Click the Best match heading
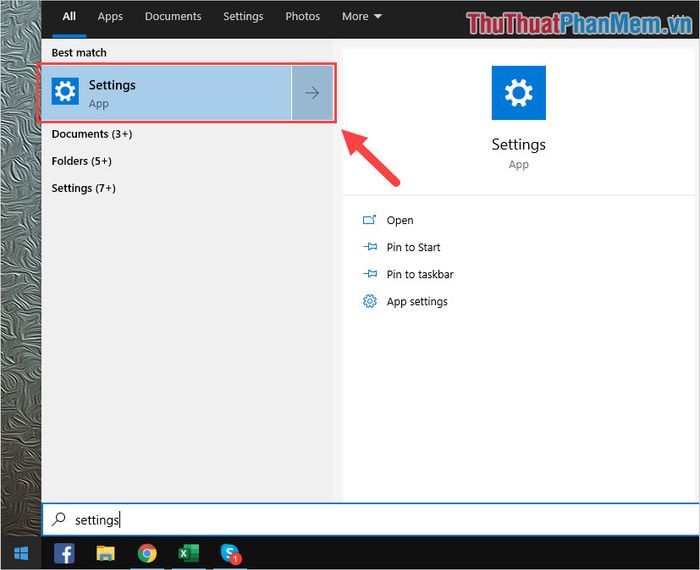 click(x=79, y=53)
